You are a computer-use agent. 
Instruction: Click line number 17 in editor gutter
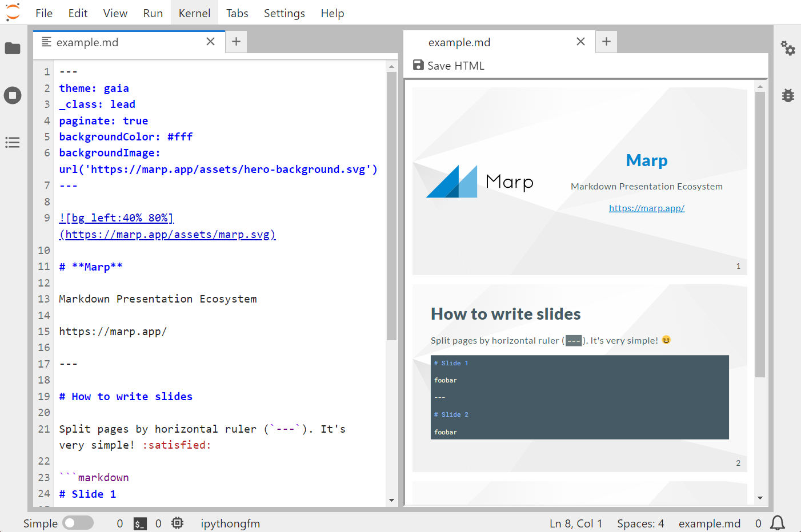pyautogui.click(x=44, y=364)
